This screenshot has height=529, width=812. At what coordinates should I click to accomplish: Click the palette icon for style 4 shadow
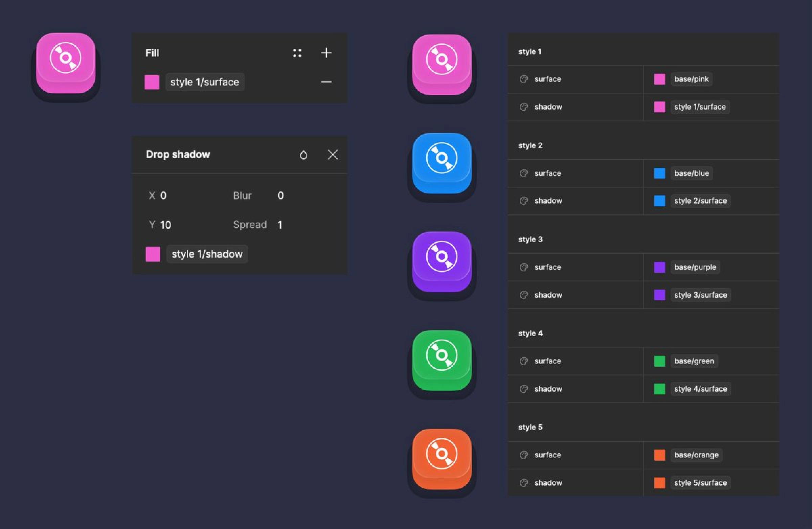(524, 389)
